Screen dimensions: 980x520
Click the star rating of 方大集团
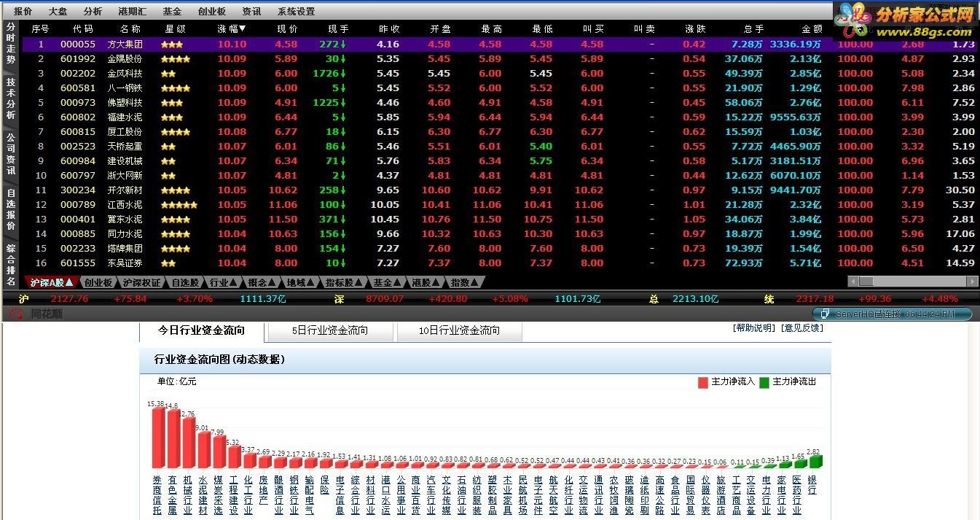pos(171,44)
